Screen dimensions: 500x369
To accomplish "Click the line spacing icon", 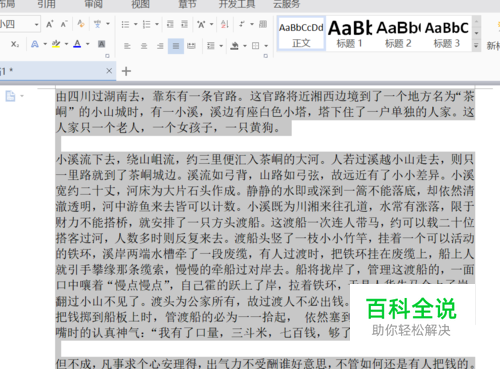I will [211, 46].
